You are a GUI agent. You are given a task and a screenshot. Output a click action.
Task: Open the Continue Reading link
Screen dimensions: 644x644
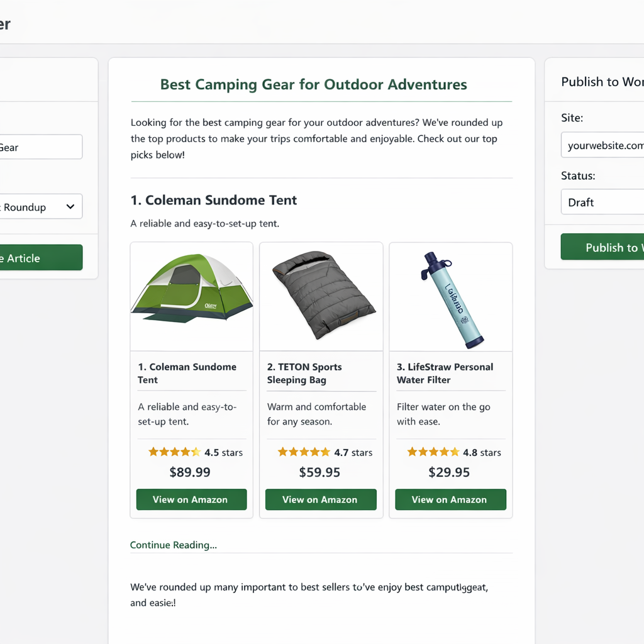pos(174,545)
